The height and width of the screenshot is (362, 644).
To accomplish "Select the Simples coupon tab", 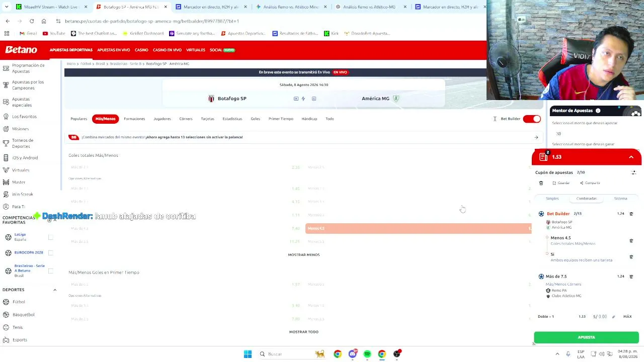I will pos(552,199).
